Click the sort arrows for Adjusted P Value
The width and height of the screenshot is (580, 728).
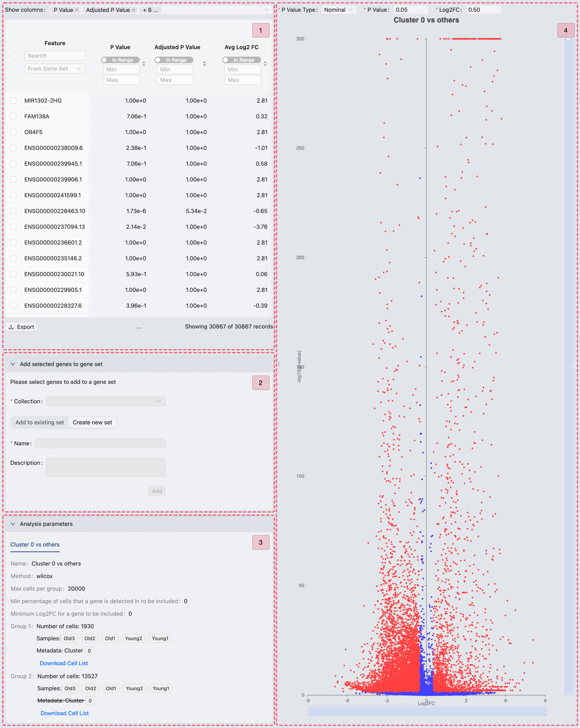click(204, 63)
